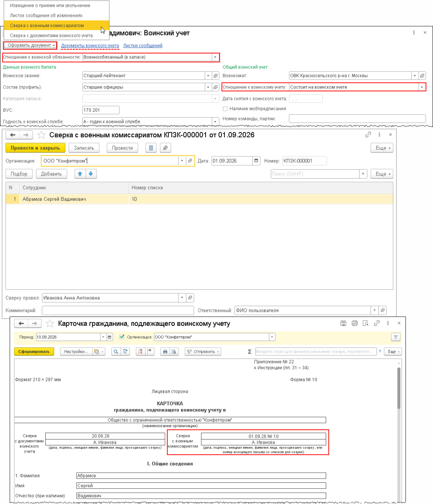Choose Сверка с документами воинского учета

(x=57, y=35)
